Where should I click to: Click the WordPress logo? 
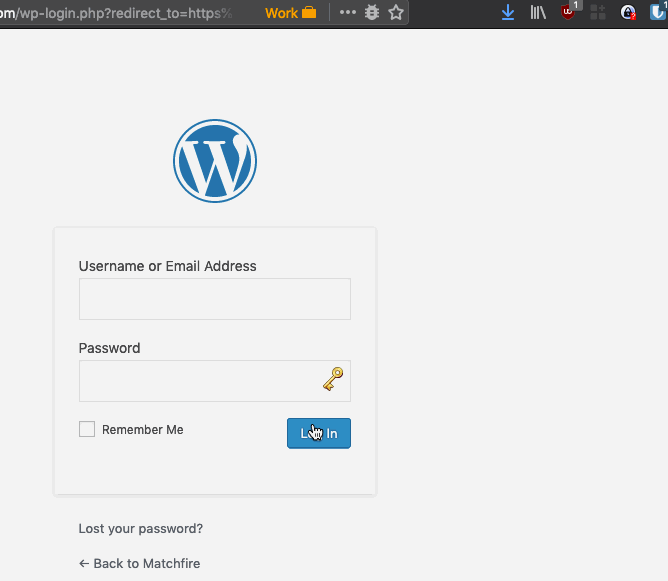[215, 161]
